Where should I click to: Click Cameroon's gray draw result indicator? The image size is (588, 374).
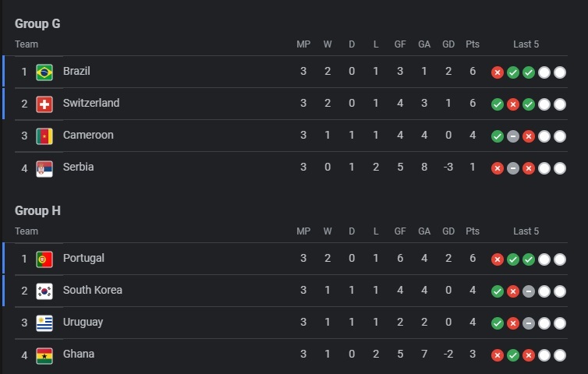point(513,136)
